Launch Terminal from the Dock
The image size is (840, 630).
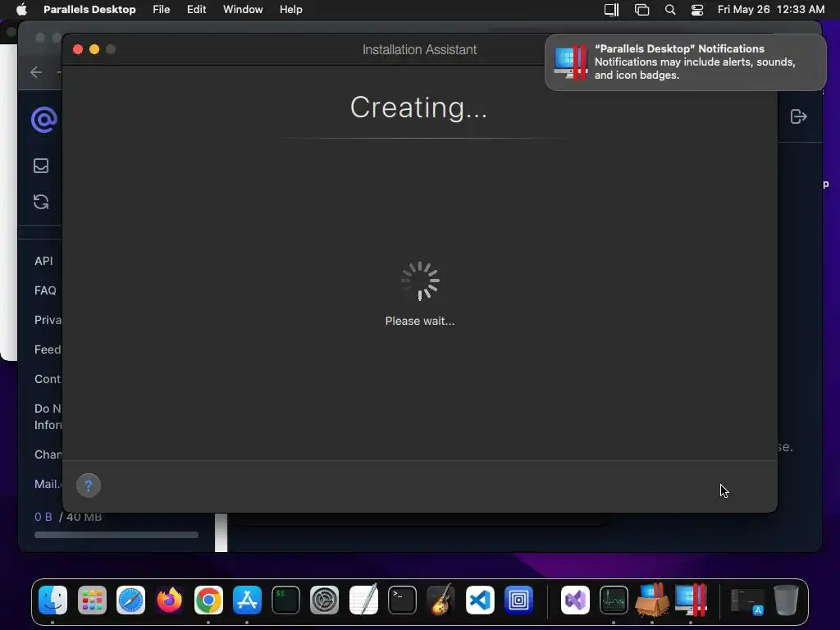click(402, 600)
